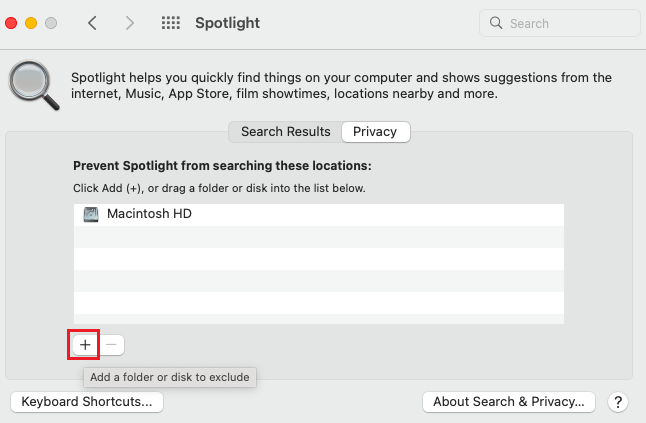The image size is (646, 423).
Task: Remove selected location with minus button
Action: 111,344
